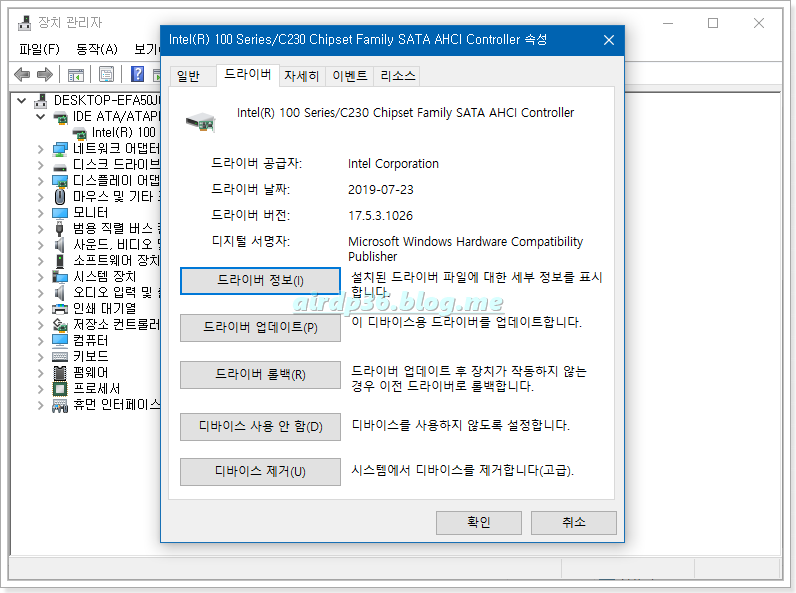Viewport: 796px width, 593px height.
Task: Expand the 시스템 장치 node
Action: pos(41,277)
